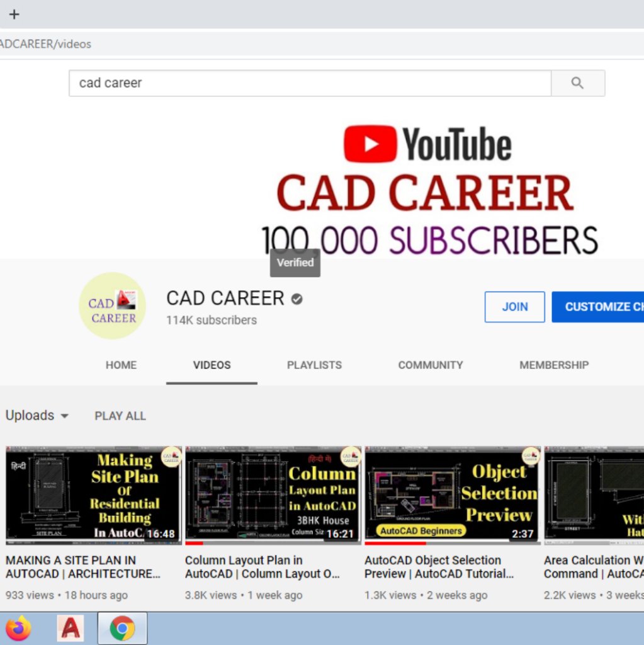
Task: Click the 1.3K views • 2 weeks ago text
Action: coord(426,595)
